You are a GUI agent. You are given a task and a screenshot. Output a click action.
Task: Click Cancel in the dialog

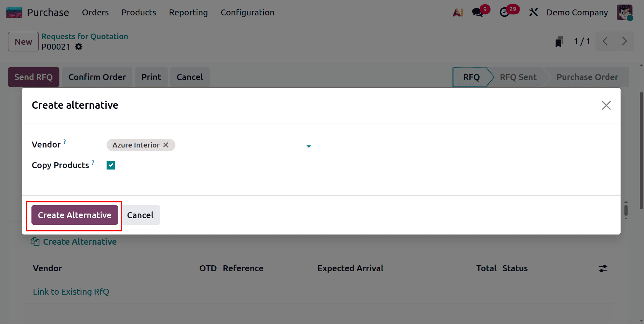141,215
